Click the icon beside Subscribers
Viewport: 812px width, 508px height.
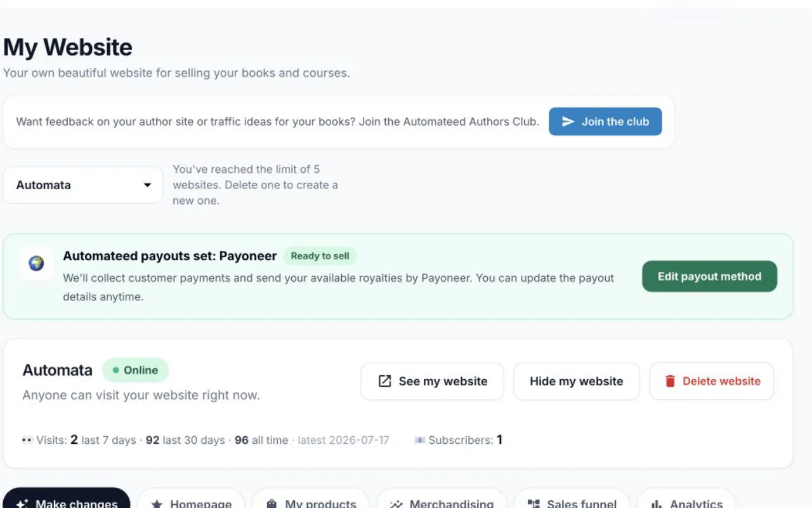tap(419, 440)
